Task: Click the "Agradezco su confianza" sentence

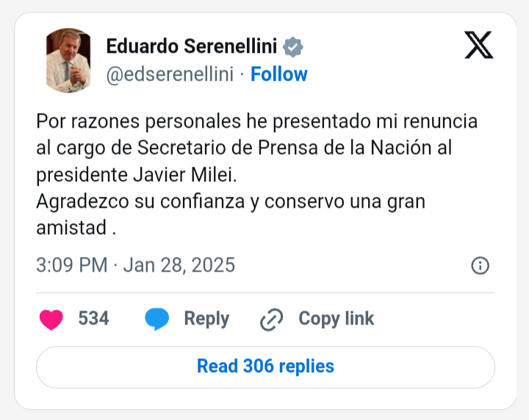Action: 230,201
